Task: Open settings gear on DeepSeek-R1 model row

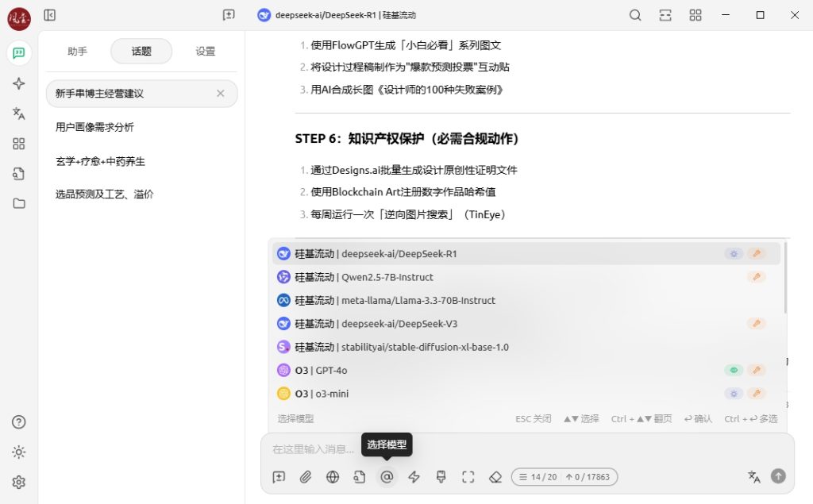Action: [733, 253]
